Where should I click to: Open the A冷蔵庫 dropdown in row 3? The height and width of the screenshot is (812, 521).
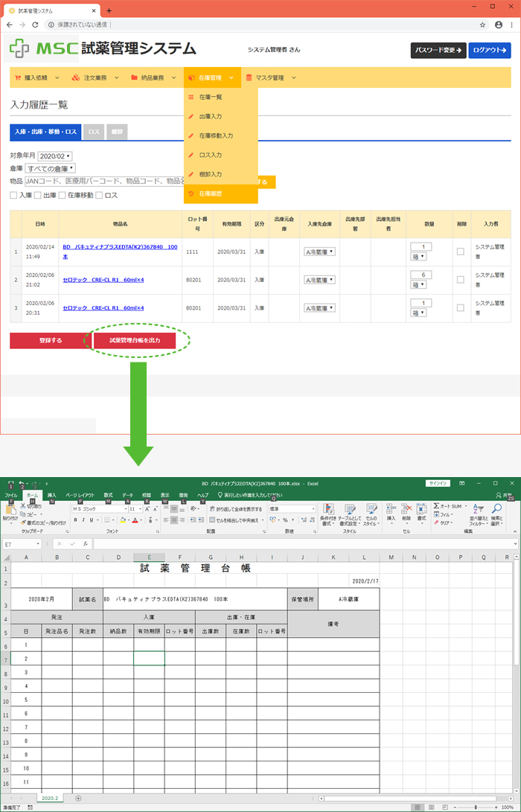pyautogui.click(x=319, y=307)
